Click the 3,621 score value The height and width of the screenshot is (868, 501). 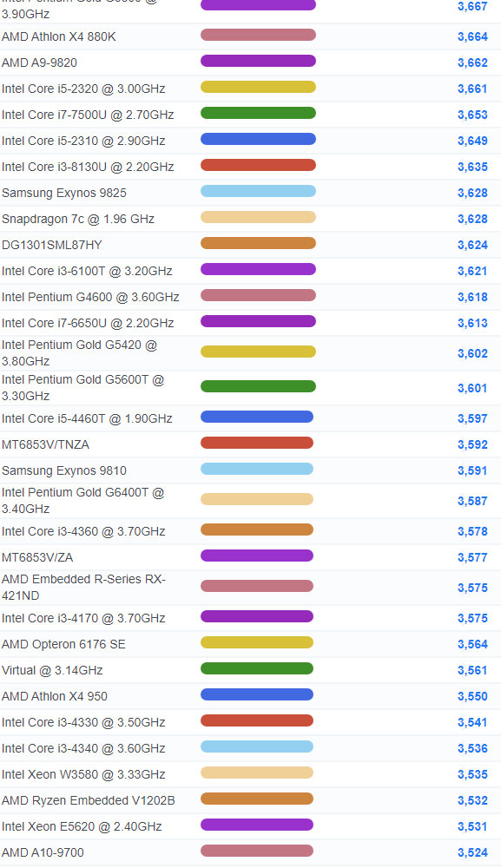472,271
